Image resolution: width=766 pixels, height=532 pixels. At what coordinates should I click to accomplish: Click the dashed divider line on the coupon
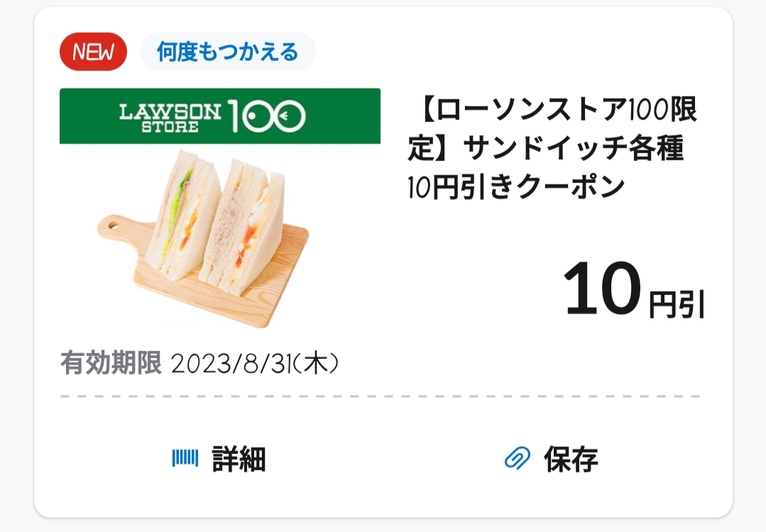[x=380, y=396]
